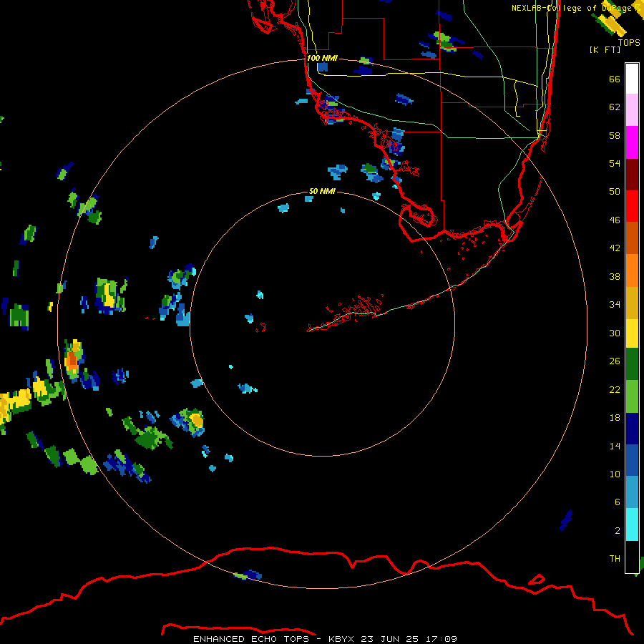Viewport: 644px width, 644px height.
Task: Click the "2" scale value
Action: click(x=618, y=530)
